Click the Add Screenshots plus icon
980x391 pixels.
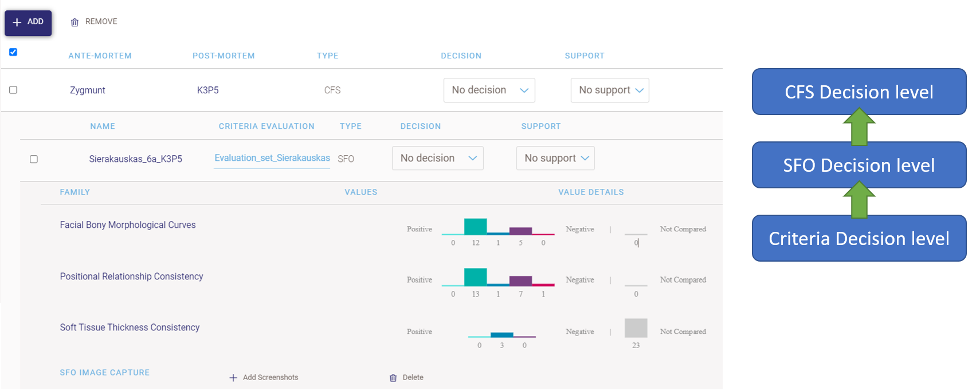point(233,378)
